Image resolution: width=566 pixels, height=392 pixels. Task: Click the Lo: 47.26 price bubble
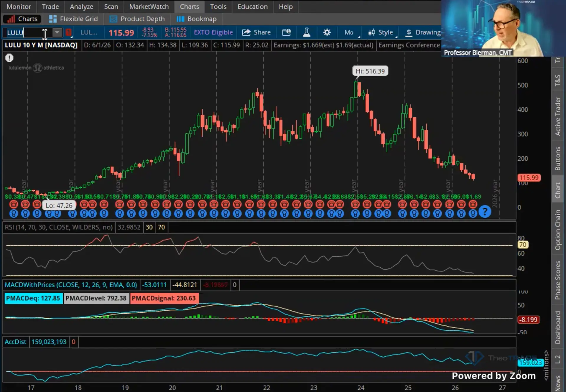pyautogui.click(x=59, y=205)
